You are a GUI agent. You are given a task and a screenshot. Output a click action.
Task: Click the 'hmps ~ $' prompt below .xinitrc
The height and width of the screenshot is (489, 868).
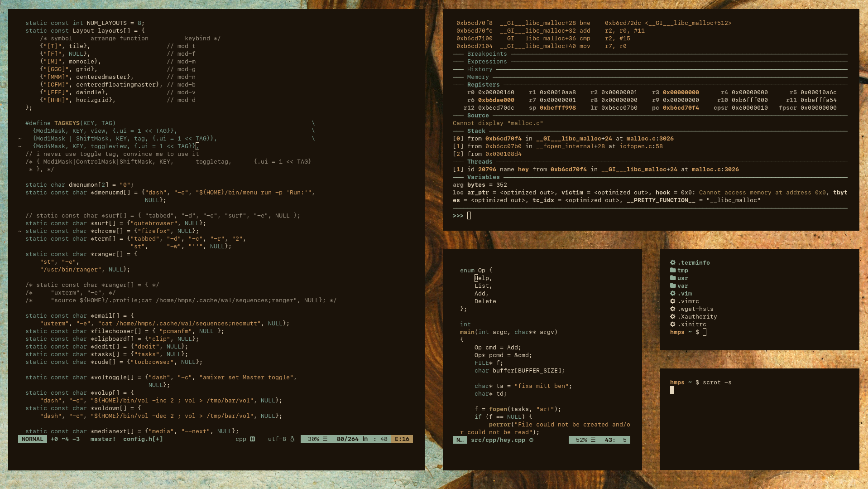(684, 332)
